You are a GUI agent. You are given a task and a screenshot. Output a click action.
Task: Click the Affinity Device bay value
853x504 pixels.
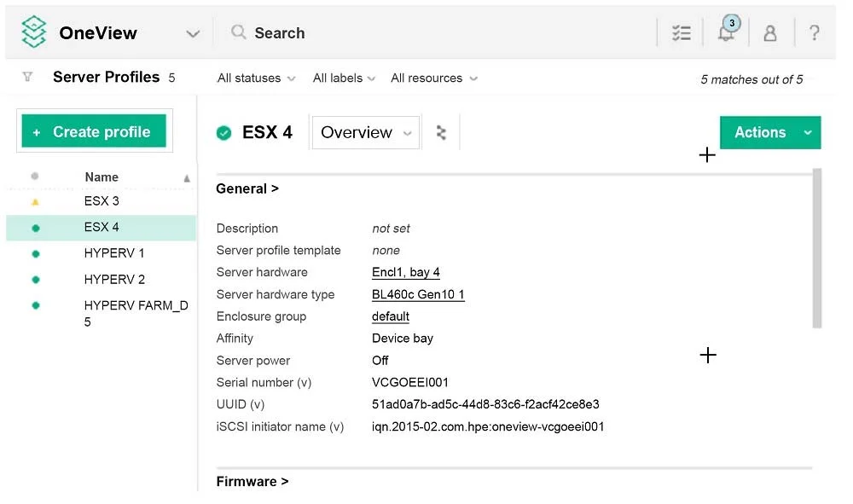(x=403, y=339)
